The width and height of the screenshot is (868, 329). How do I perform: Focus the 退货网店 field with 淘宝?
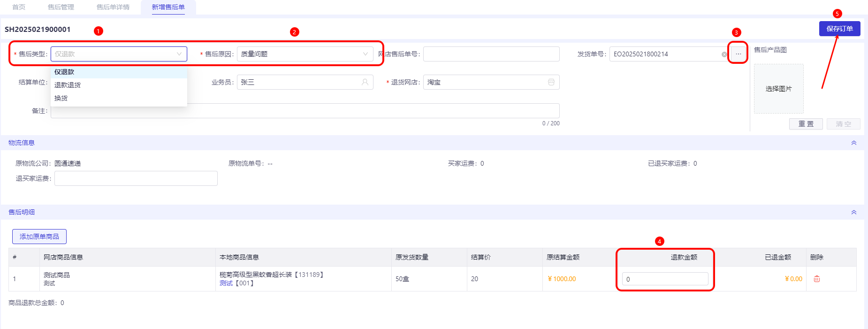coord(491,82)
